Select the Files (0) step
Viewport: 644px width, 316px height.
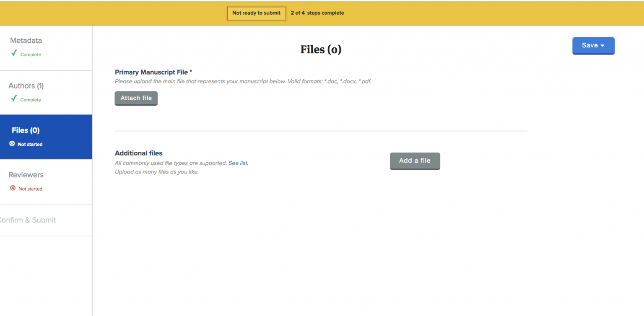(x=46, y=137)
